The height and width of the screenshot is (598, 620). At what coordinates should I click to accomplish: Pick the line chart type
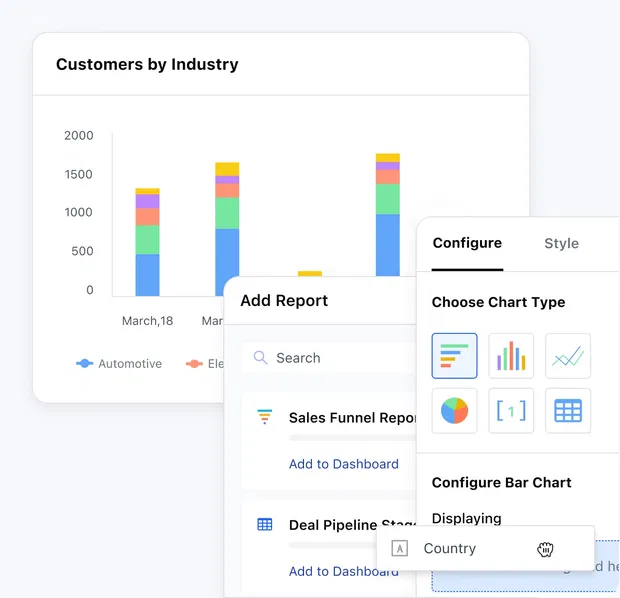point(568,356)
